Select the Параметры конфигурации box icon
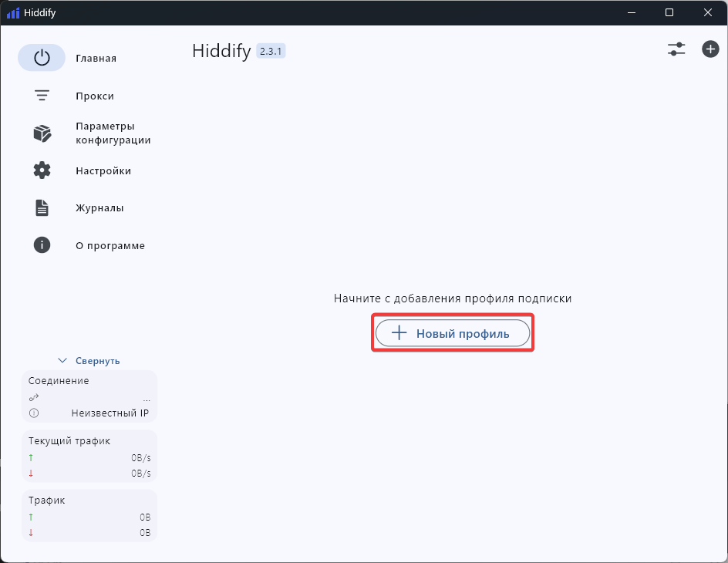728x563 pixels. coord(42,133)
